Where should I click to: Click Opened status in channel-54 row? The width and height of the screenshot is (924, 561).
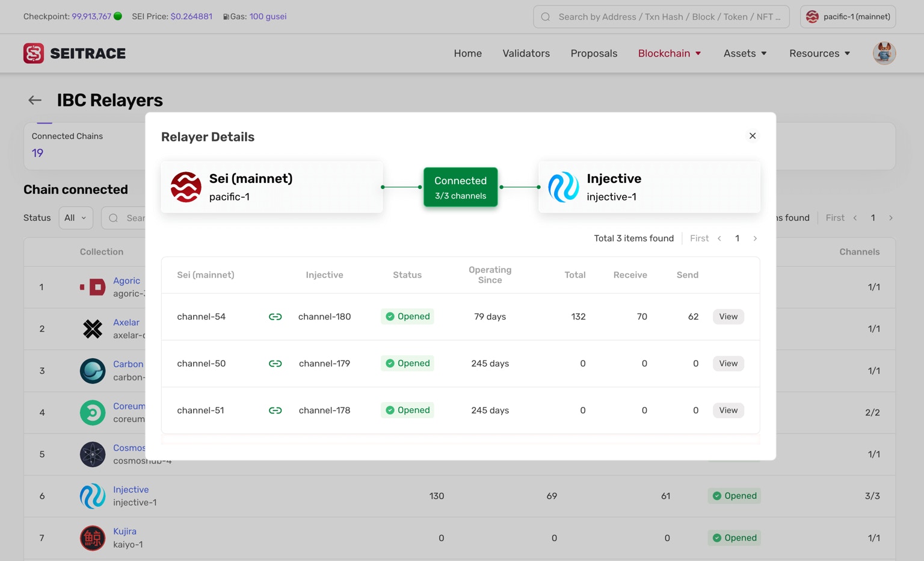tap(407, 317)
